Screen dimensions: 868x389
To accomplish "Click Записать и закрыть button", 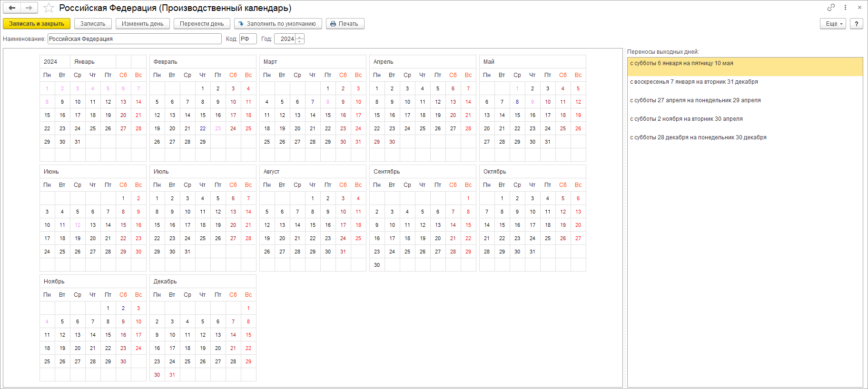I will pyautogui.click(x=37, y=24).
